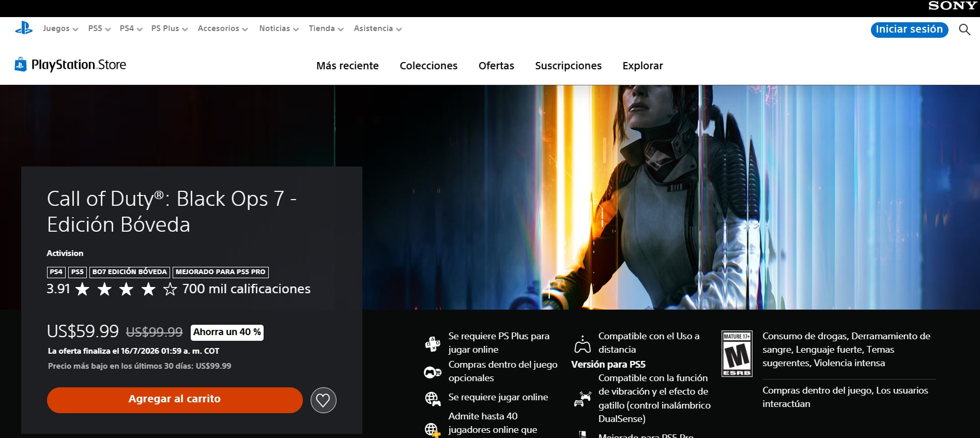Click the game title Call of Duty Black Ops 7

click(172, 212)
